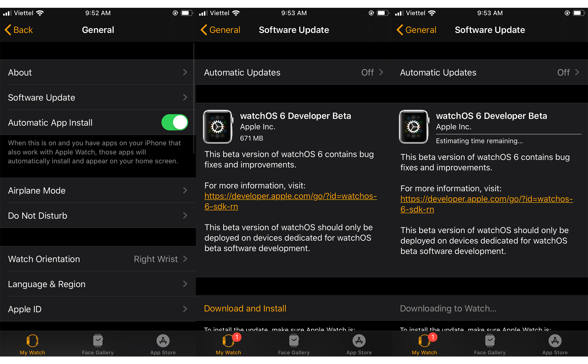Open the developer.apple.com link in right screen

click(487, 204)
